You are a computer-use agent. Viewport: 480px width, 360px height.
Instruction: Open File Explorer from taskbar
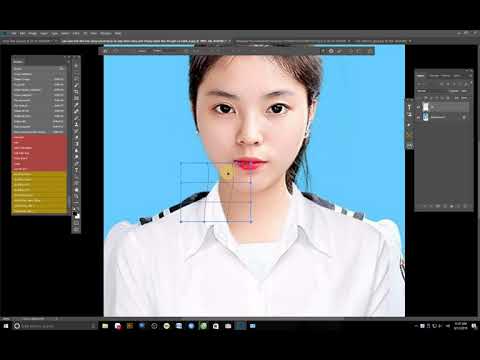(105, 326)
